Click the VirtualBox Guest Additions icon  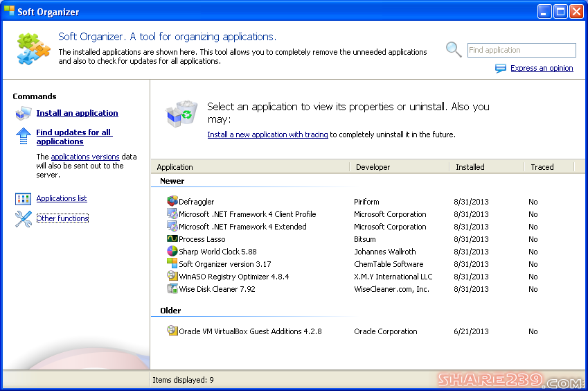click(172, 330)
